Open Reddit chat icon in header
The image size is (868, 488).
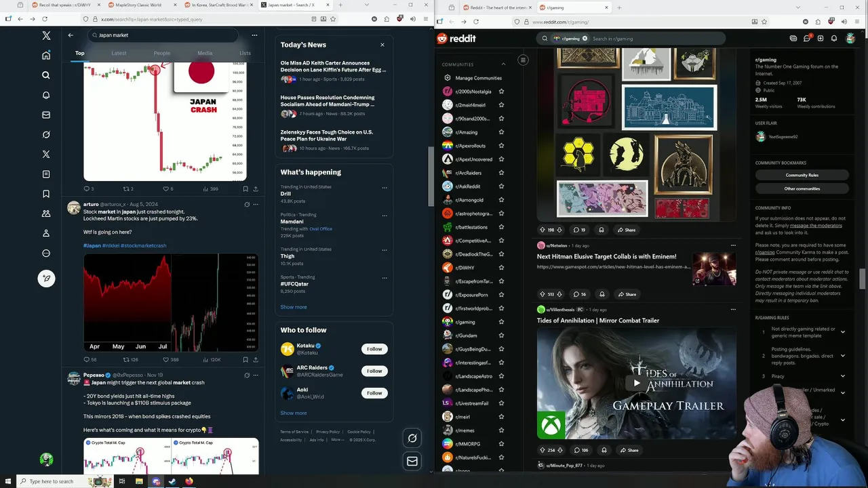[806, 39]
